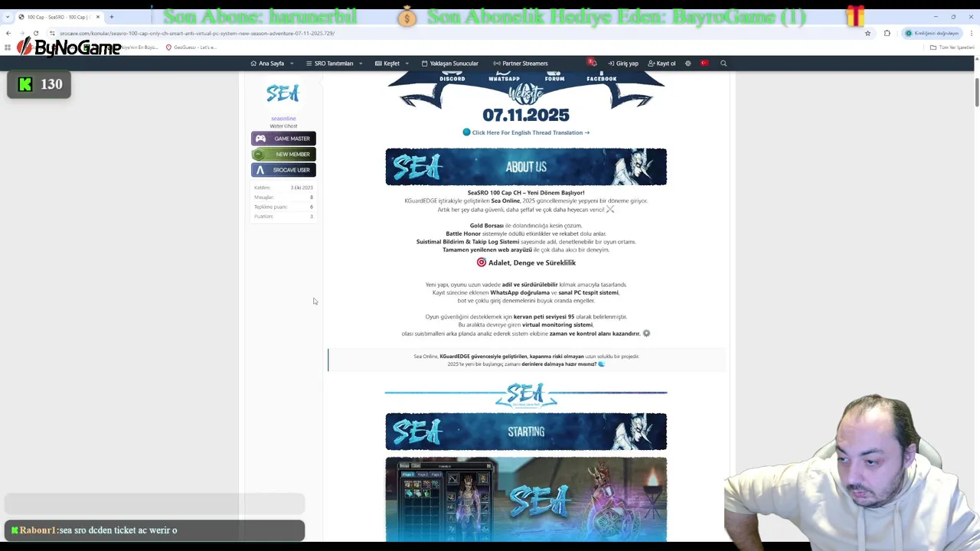Screen dimensions: 980x551
Task: Click the WhatsApp banner link
Action: pyautogui.click(x=504, y=78)
